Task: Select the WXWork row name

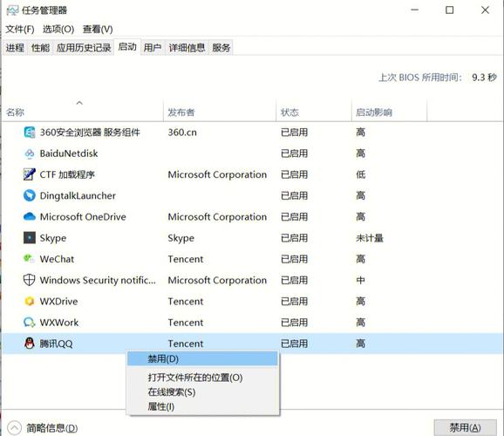Action: [59, 323]
